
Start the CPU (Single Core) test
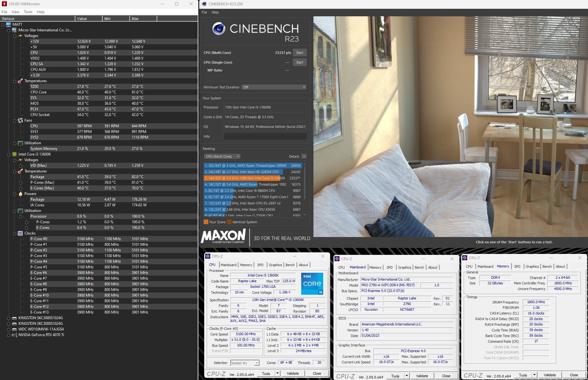tap(300, 62)
